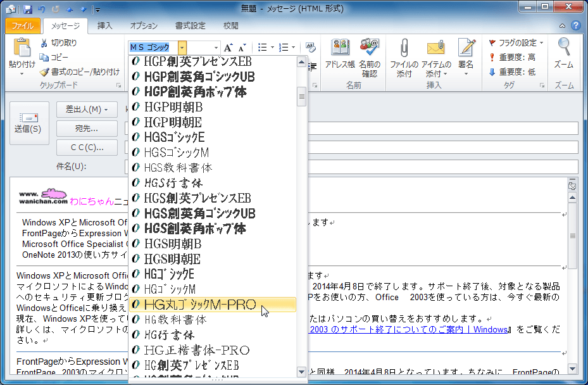Select highlighted HG丸ｺﾞｼｯｸM-PRO font
The image size is (588, 385).
[213, 305]
